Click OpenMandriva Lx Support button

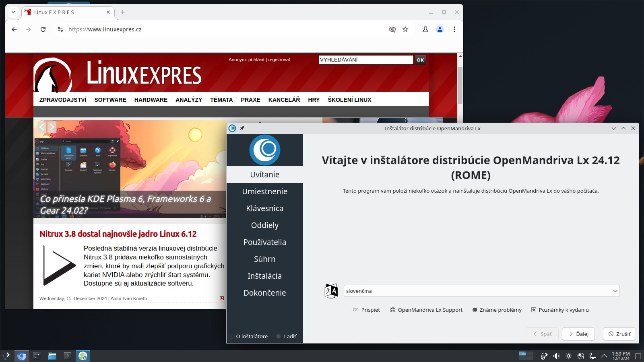pos(426,310)
